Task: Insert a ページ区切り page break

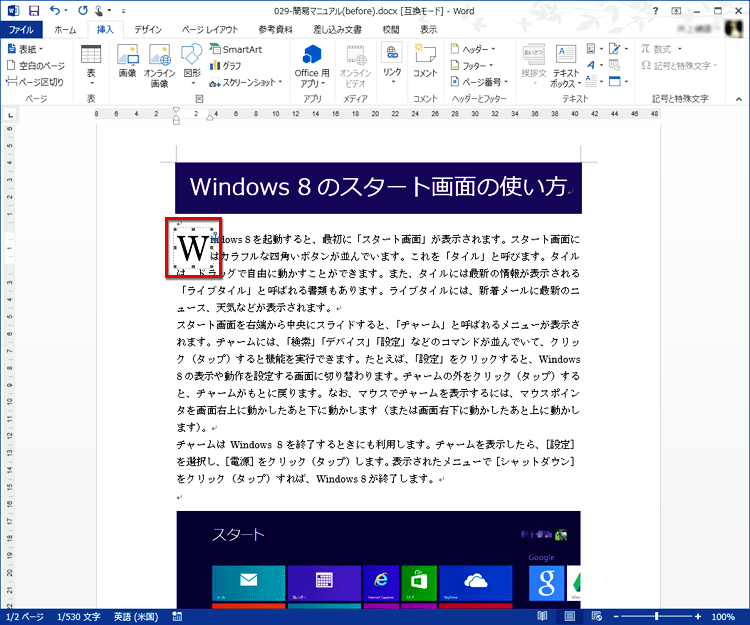Action: 35,82
